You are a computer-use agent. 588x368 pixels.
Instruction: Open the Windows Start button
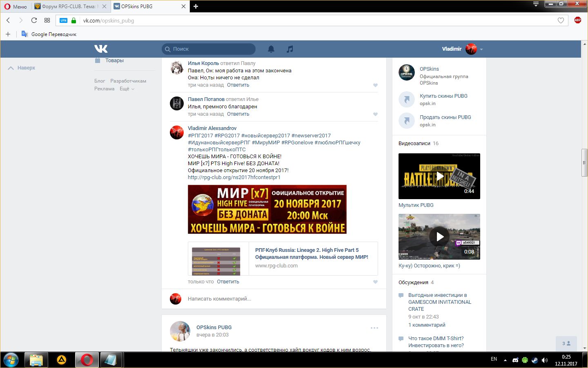11,360
